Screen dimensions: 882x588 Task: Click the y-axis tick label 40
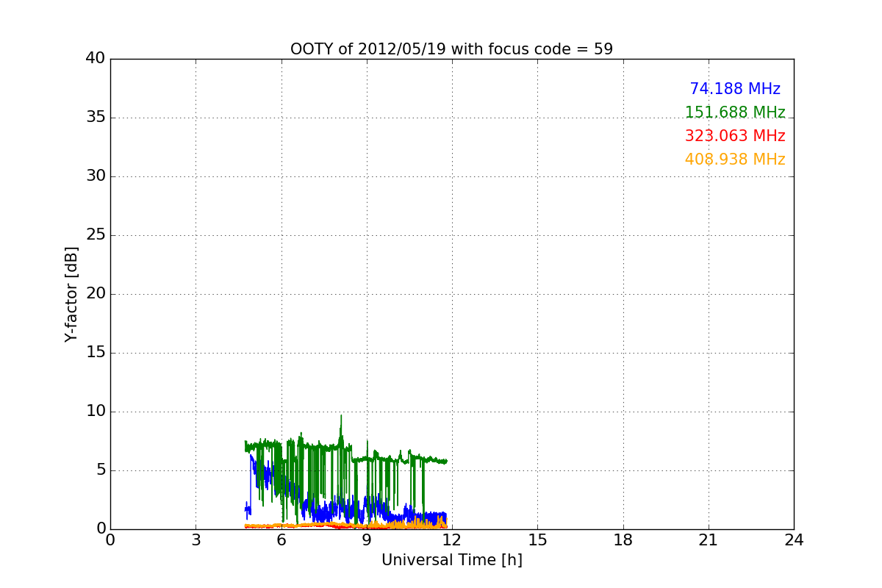(96, 59)
